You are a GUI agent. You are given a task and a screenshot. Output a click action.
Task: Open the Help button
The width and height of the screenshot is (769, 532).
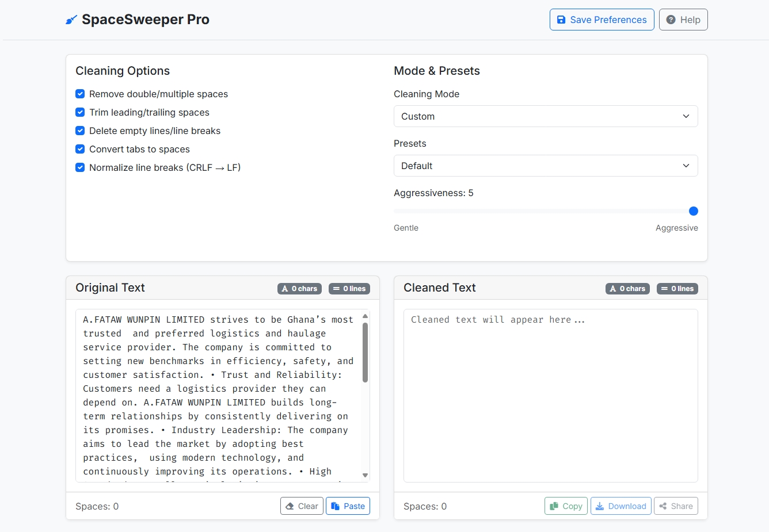click(683, 20)
